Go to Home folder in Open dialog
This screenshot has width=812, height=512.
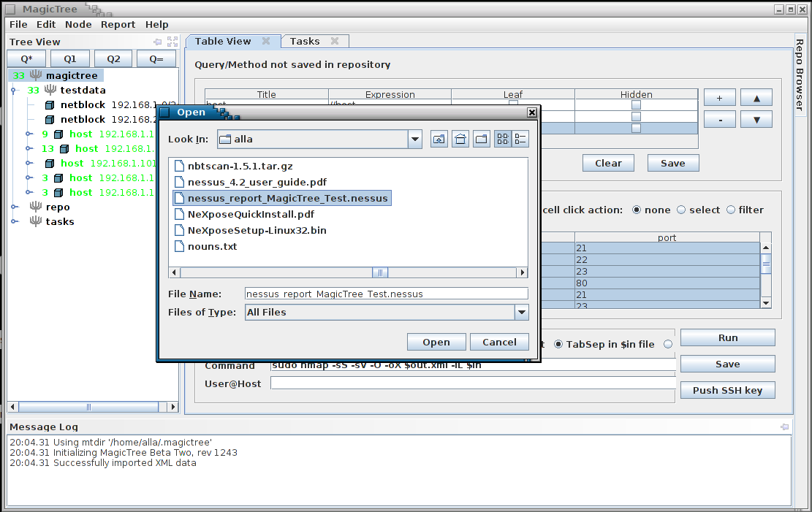(460, 139)
